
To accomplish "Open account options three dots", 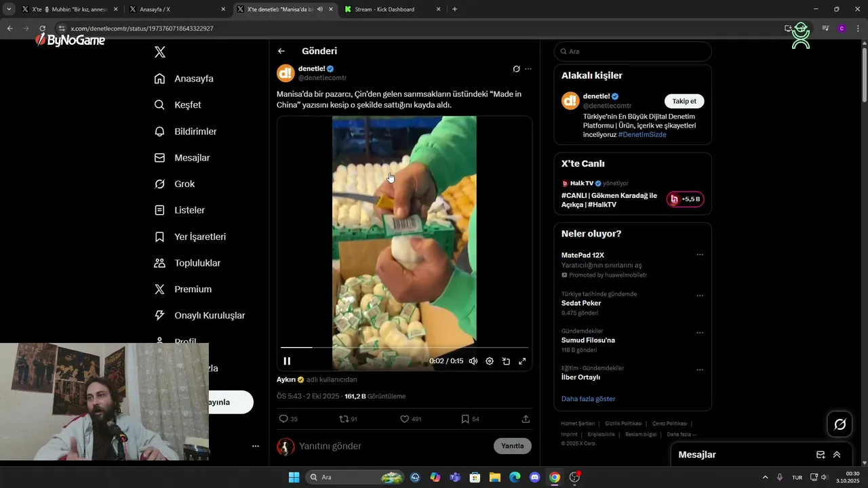I will (256, 446).
